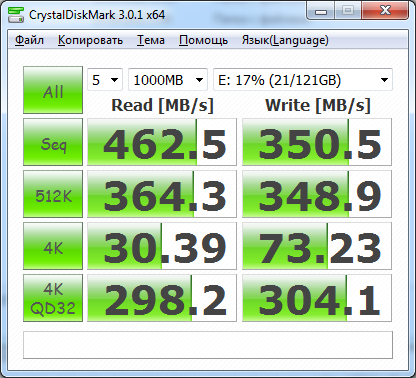Open the Тема menu
Screen dimensions: 416x378
(151, 40)
